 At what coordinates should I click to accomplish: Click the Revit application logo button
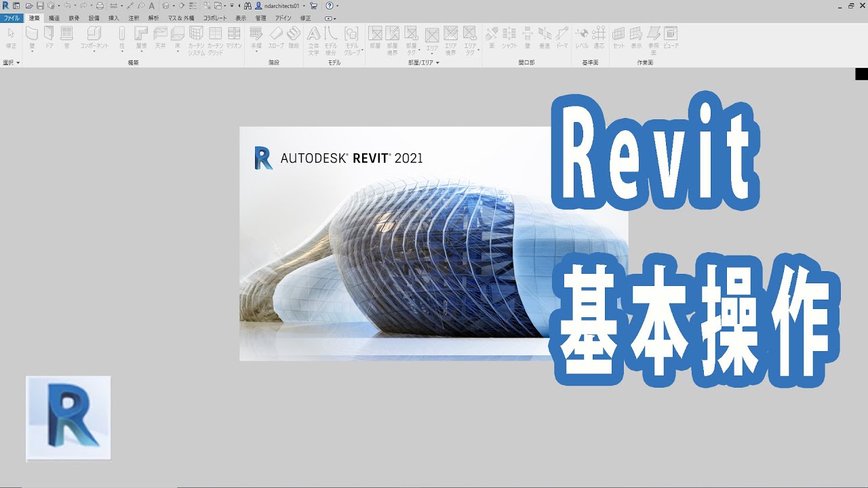[5, 5]
